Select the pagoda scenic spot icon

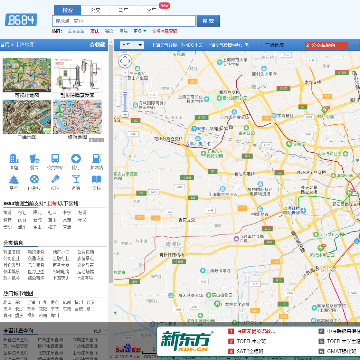pyautogui.click(x=14, y=179)
